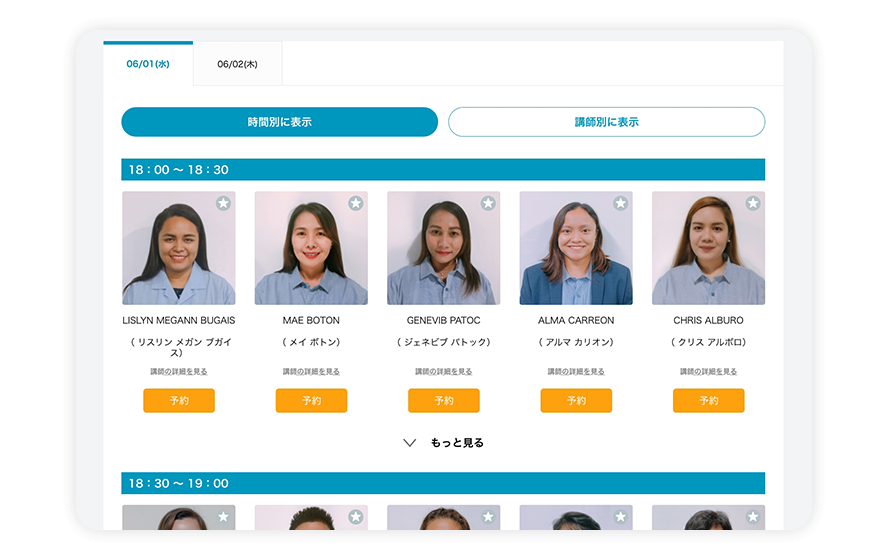Tap the star icon on CHRIS ALBURO's photo

[x=753, y=204]
